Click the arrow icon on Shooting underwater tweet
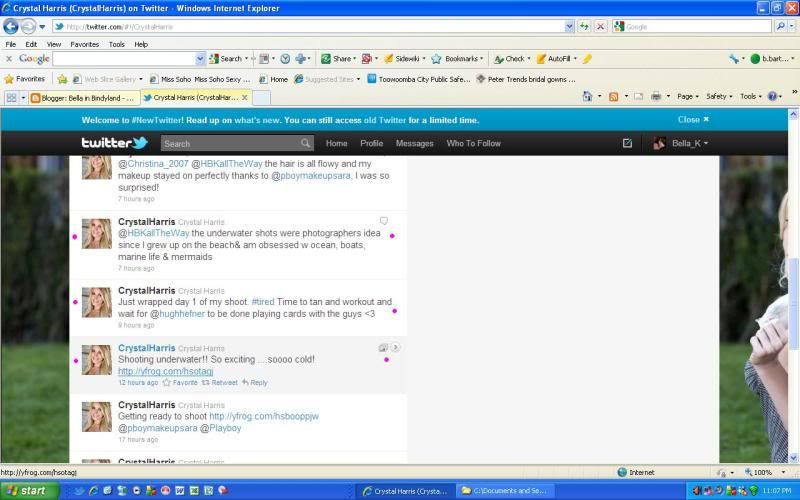Viewport: 800px width, 500px height. [395, 347]
